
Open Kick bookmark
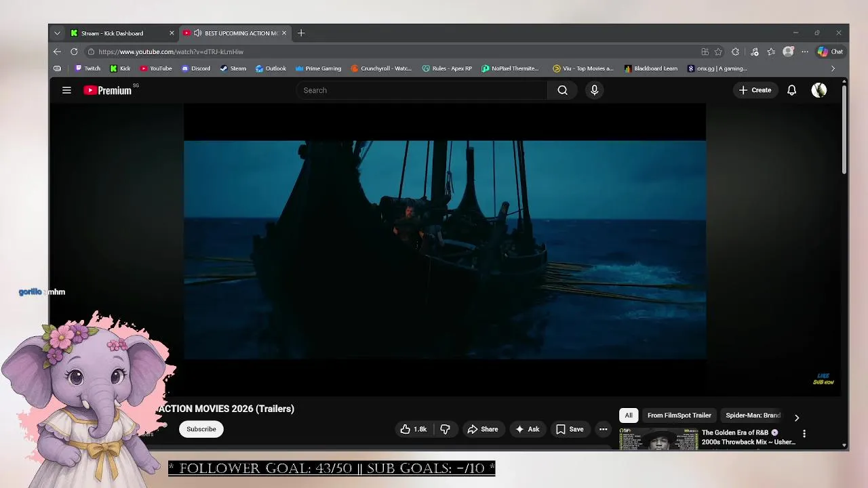120,68
